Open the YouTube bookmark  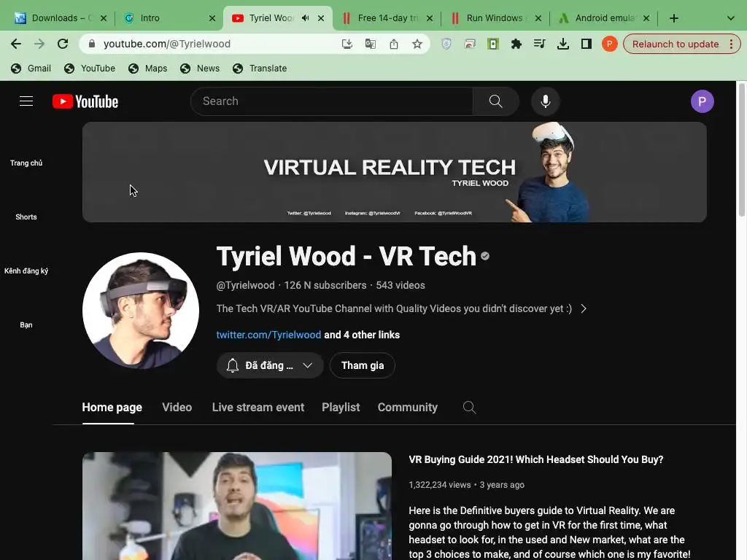(x=90, y=68)
